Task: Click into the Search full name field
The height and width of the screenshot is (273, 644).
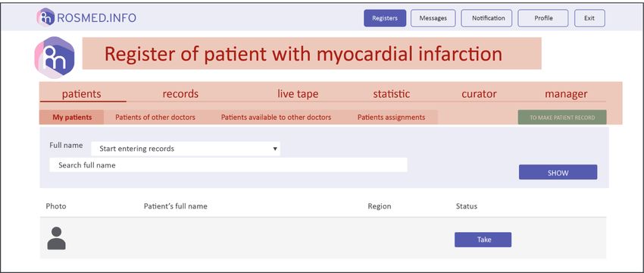Action: click(x=228, y=165)
